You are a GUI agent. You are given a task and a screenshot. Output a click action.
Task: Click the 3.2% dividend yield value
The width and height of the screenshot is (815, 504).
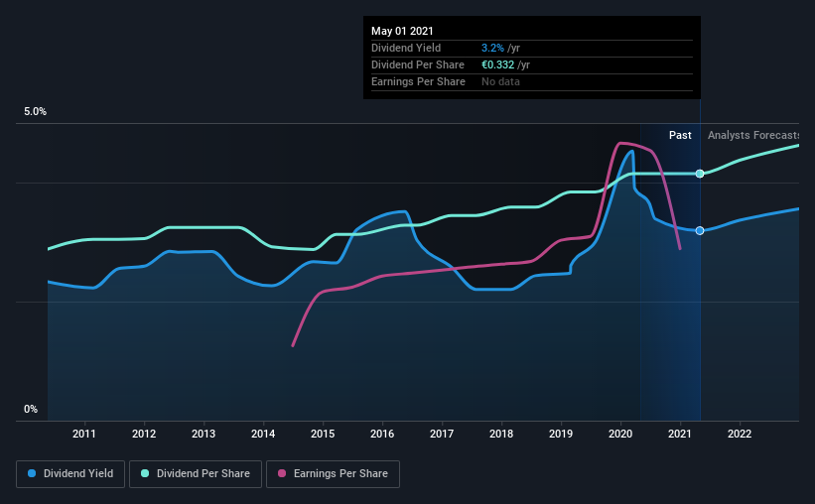click(492, 49)
